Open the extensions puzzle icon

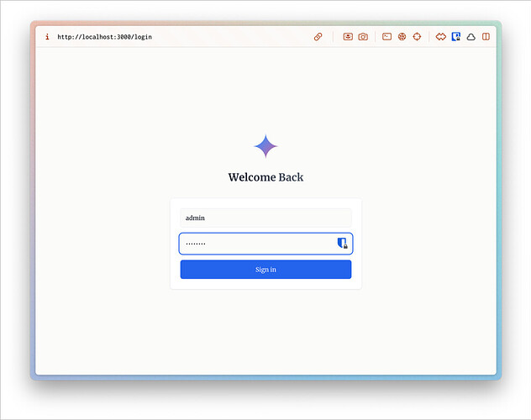click(x=440, y=37)
